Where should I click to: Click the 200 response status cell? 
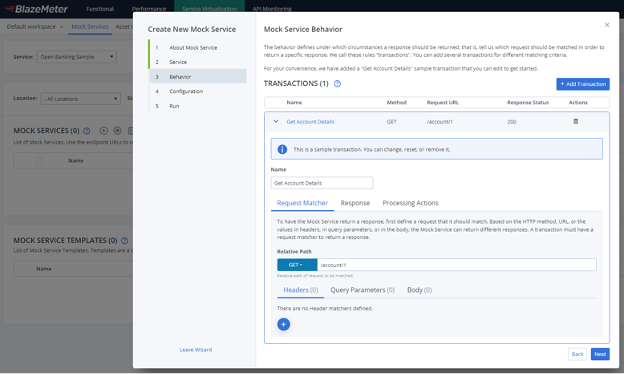pos(511,122)
